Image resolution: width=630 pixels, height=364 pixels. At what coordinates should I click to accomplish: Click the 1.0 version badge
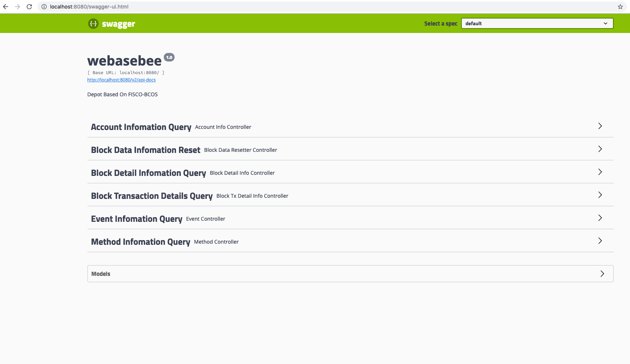pos(169,57)
